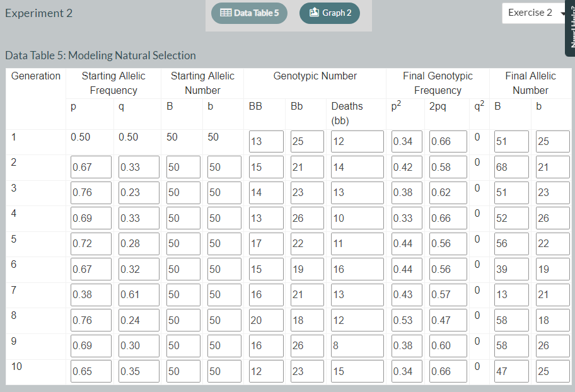Select generation 2 starting allelic number B field

(183, 167)
